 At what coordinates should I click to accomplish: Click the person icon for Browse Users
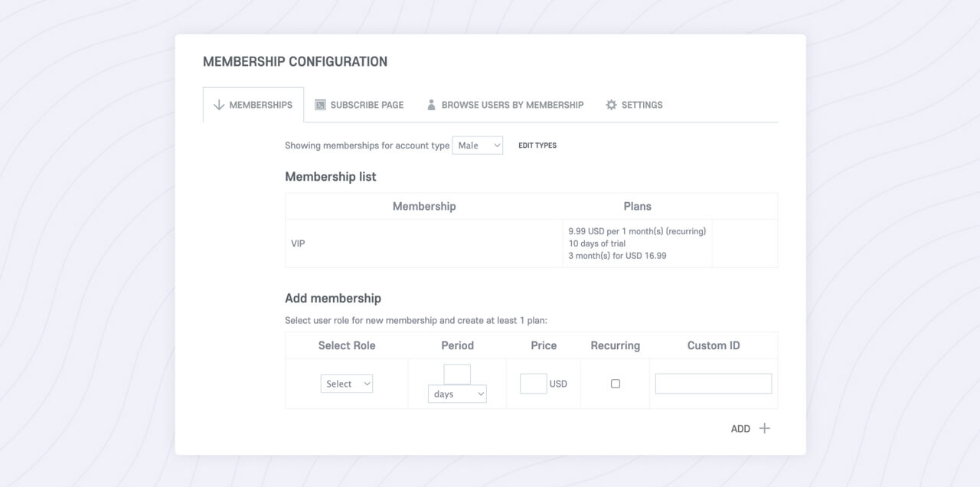tap(431, 105)
